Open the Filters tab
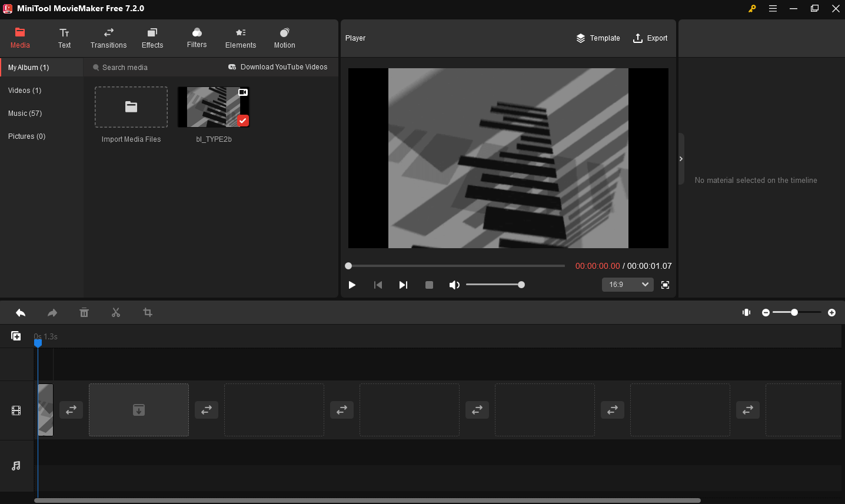 pyautogui.click(x=197, y=38)
